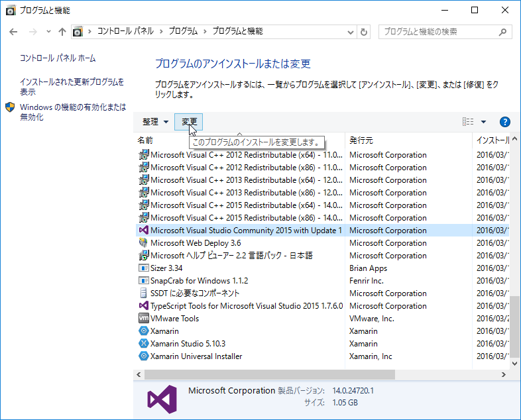
Task: Sort by 発行元 column header
Action: tap(361, 140)
